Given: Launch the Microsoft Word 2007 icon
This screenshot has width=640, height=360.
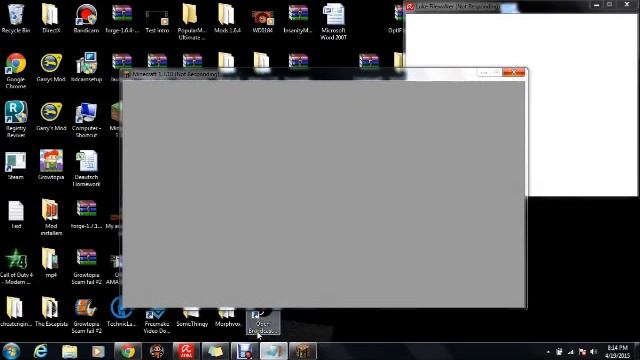Looking at the screenshot, I should (333, 21).
